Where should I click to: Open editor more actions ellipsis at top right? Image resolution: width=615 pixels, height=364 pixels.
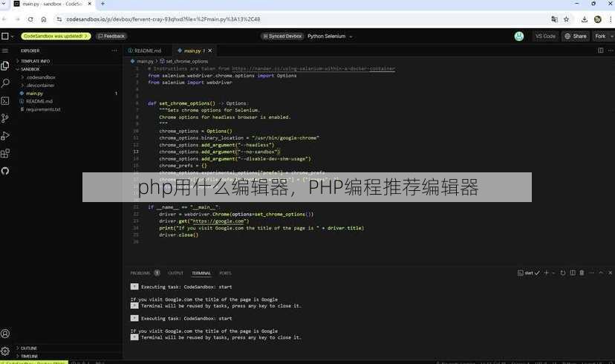611,51
